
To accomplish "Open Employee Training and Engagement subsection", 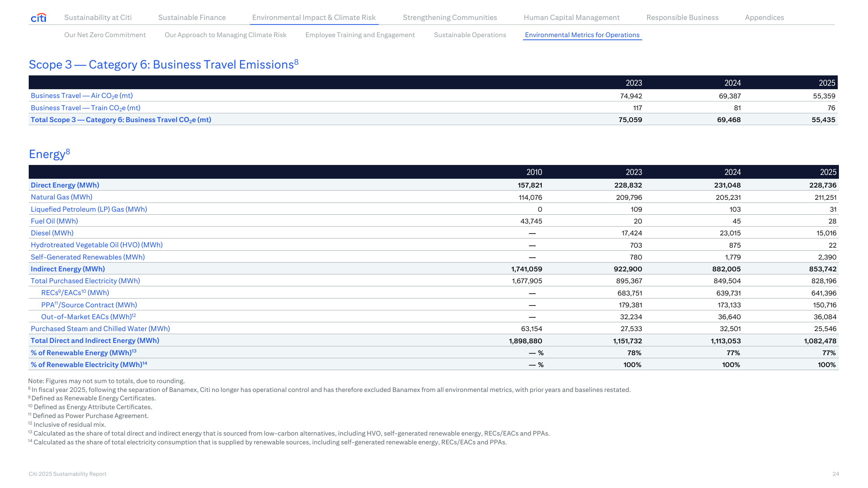I will [x=360, y=35].
